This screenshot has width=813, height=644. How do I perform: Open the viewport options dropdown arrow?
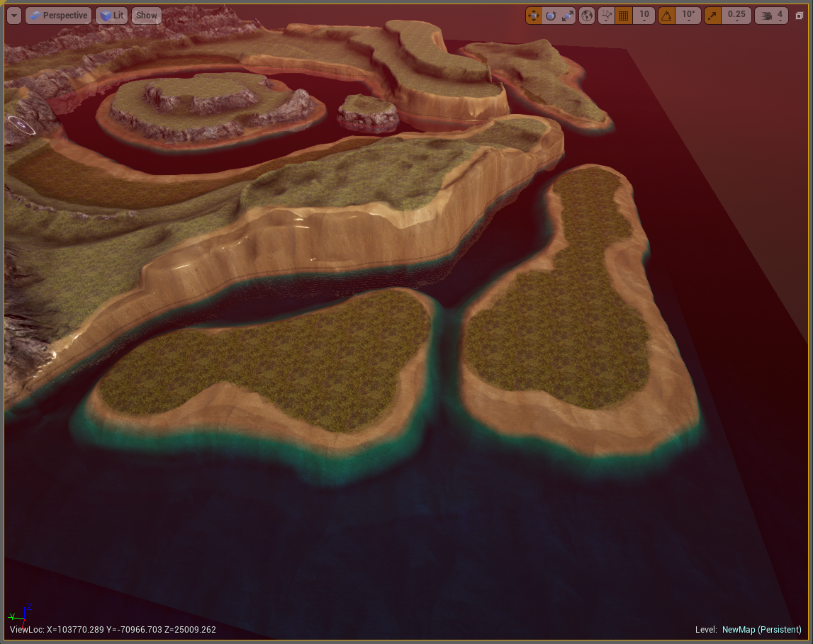pyautogui.click(x=14, y=16)
